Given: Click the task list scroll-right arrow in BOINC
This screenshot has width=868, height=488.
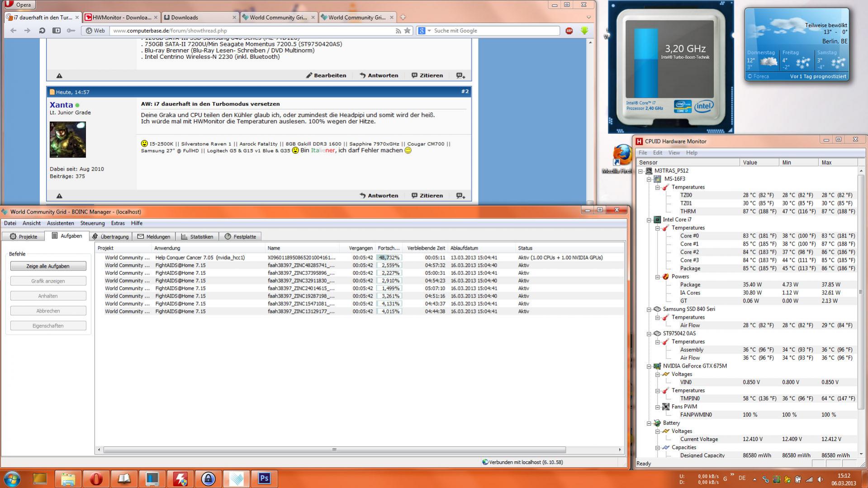Looking at the screenshot, I should coord(620,450).
